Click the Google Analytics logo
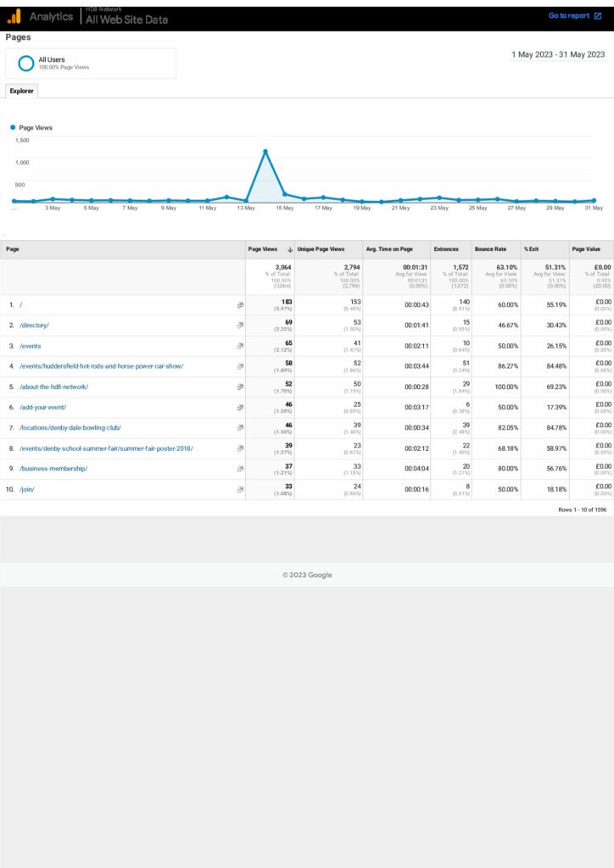This screenshot has height=868, width=614. tap(14, 16)
